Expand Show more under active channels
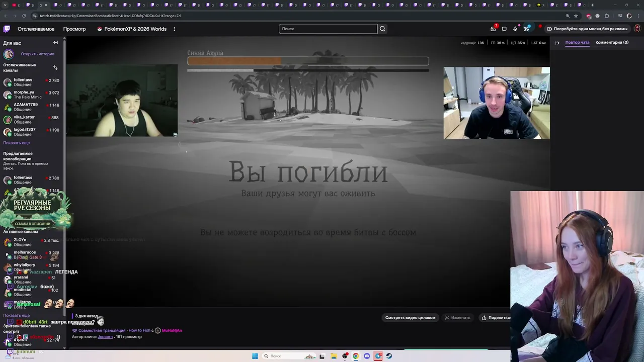This screenshot has width=644, height=362. tap(17, 315)
